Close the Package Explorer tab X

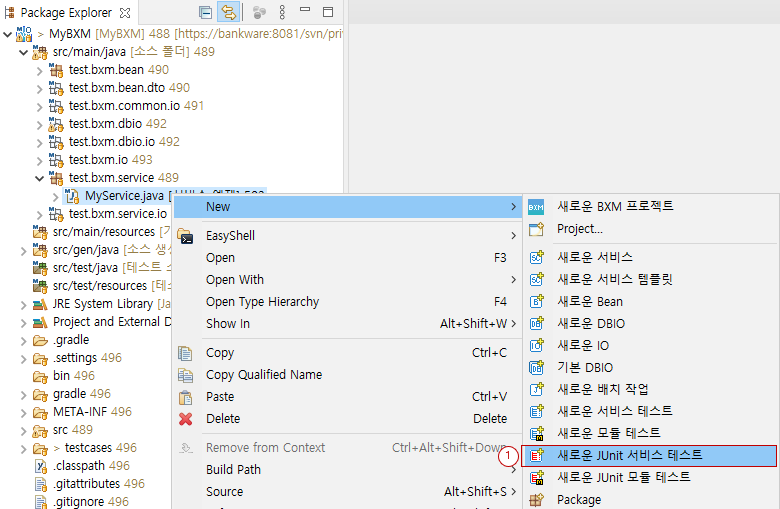point(125,12)
